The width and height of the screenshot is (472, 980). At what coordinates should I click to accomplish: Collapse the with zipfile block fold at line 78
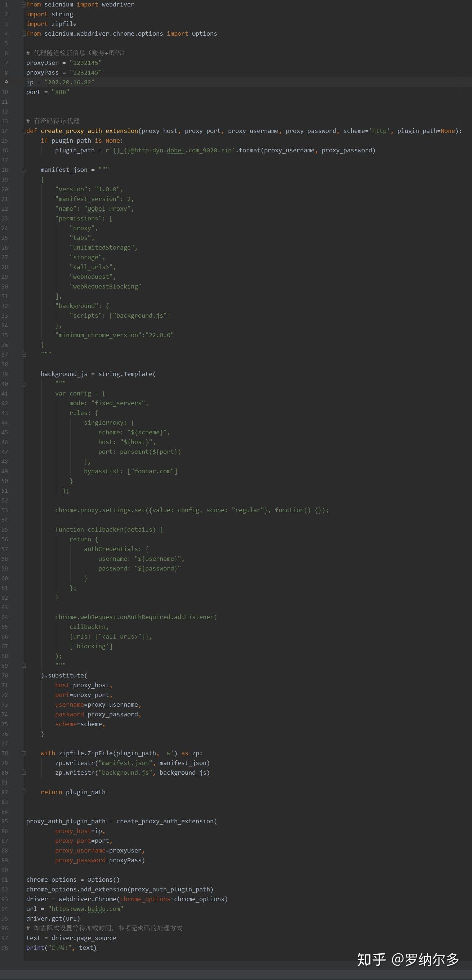tap(24, 753)
